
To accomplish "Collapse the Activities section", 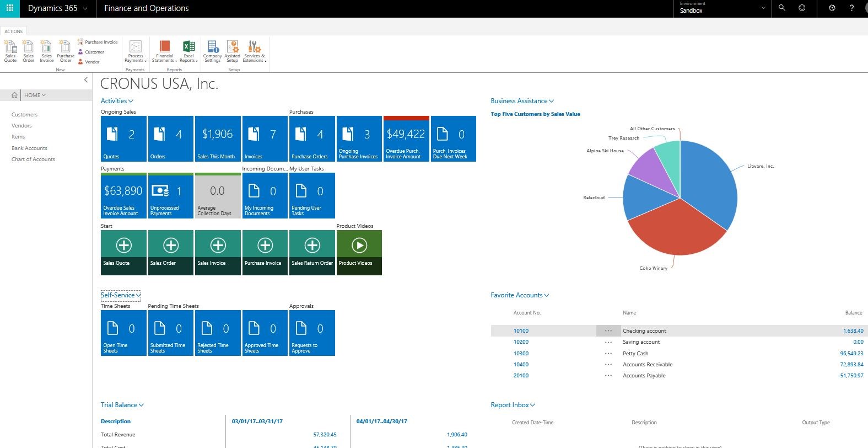I will tap(117, 101).
